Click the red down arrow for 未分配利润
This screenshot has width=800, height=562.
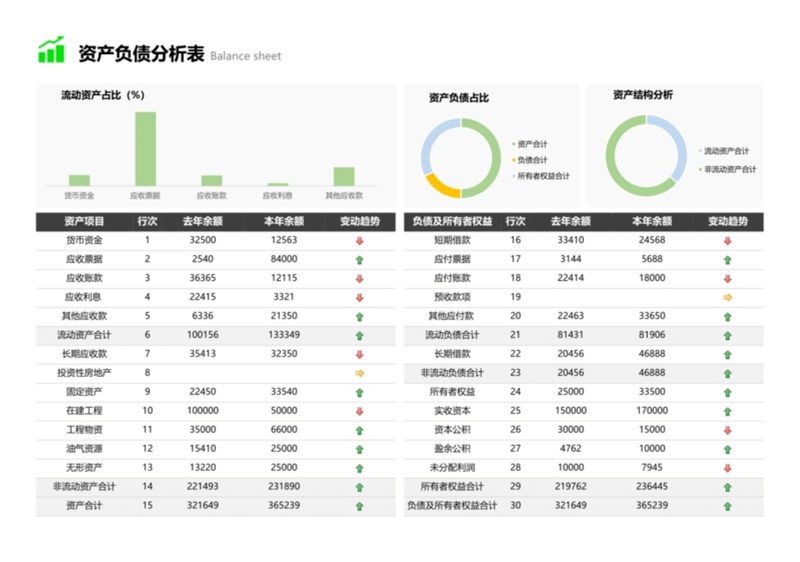727,468
